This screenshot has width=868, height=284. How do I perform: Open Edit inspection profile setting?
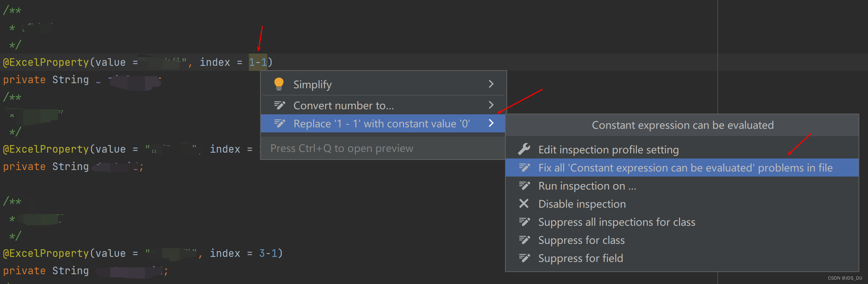click(682, 149)
